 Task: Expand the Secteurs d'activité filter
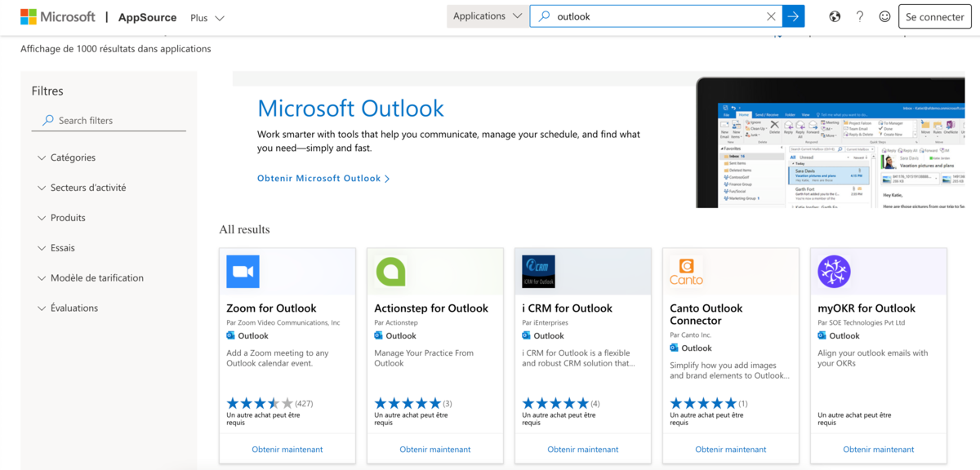[82, 188]
